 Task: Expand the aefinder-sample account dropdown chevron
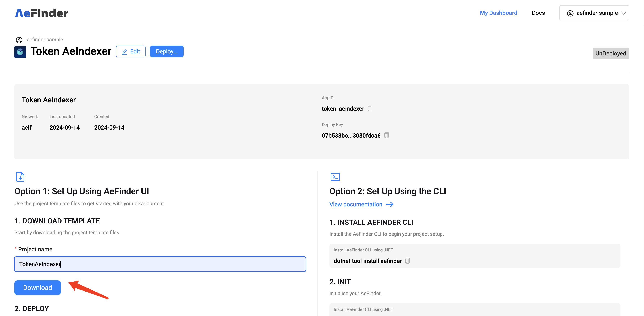click(x=624, y=13)
